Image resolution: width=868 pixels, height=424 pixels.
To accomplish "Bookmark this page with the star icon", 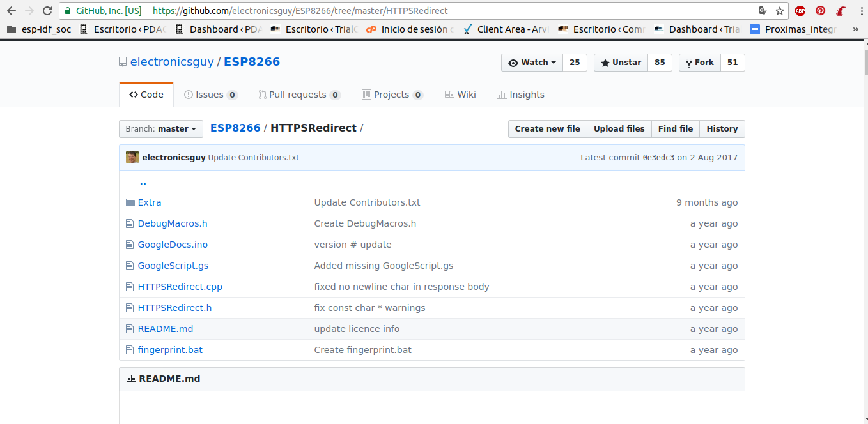I will 780,11.
